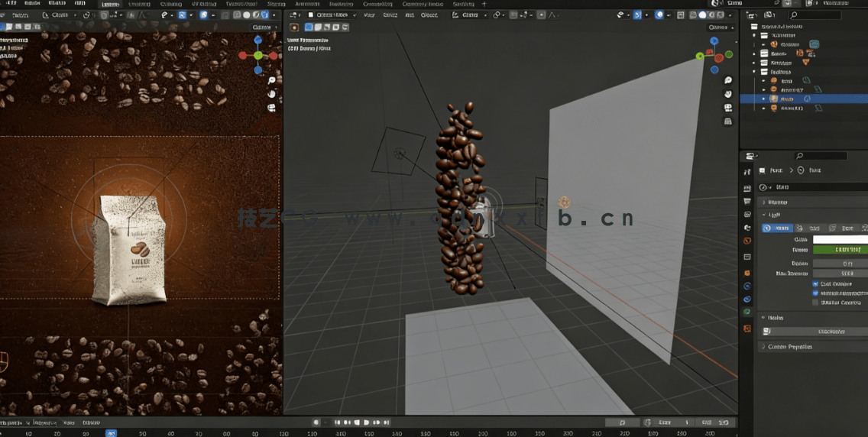Add a new workspace with the plus tab
The width and height of the screenshot is (868, 437).
click(x=484, y=4)
